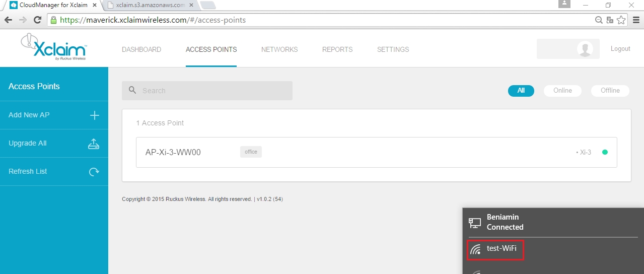The width and height of the screenshot is (644, 274).
Task: Select the ACCESS POINTS nav item
Action: coord(211,49)
